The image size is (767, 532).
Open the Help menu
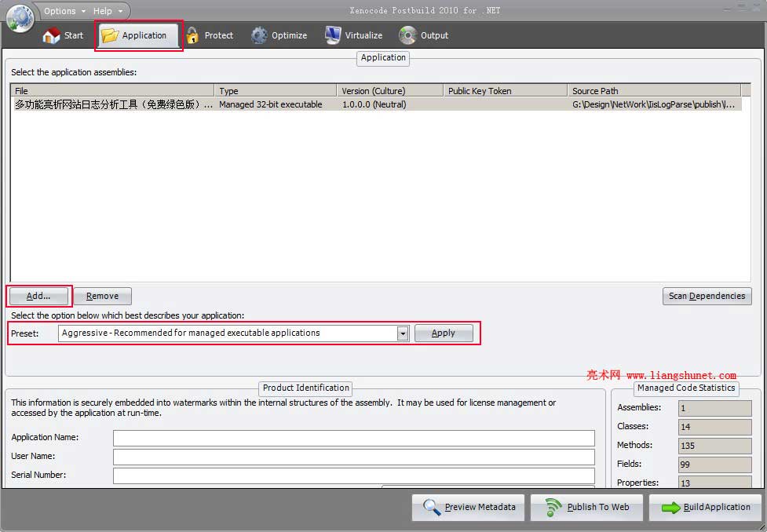point(108,11)
